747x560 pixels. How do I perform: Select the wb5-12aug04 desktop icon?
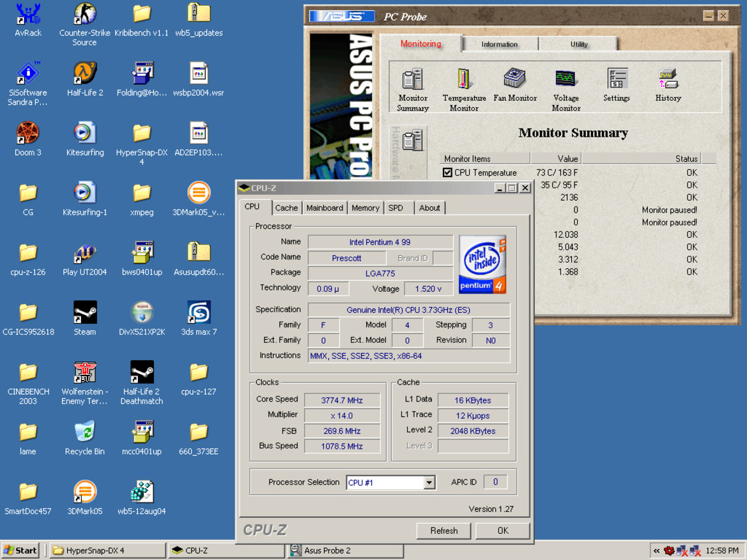142,497
